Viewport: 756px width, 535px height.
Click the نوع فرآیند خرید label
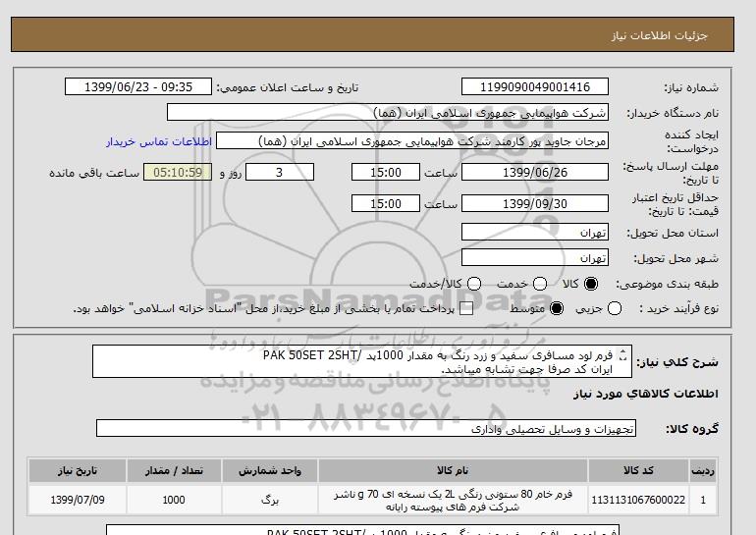[678, 308]
